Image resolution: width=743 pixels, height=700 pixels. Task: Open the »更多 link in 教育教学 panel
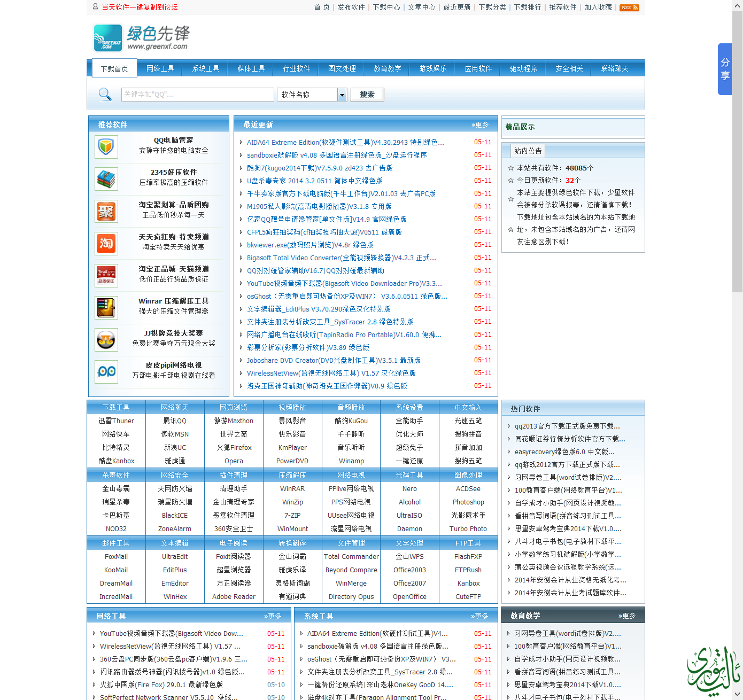[627, 616]
